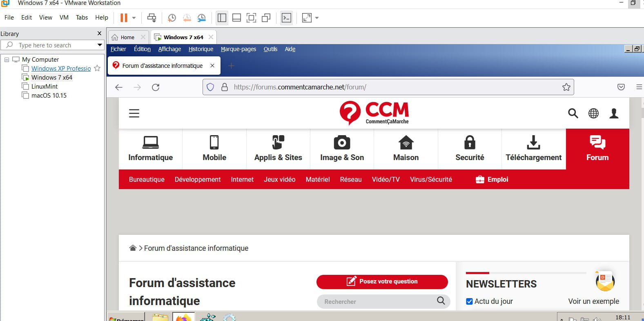The height and width of the screenshot is (321, 644).
Task: Open the CCM site search magnifier
Action: click(573, 113)
